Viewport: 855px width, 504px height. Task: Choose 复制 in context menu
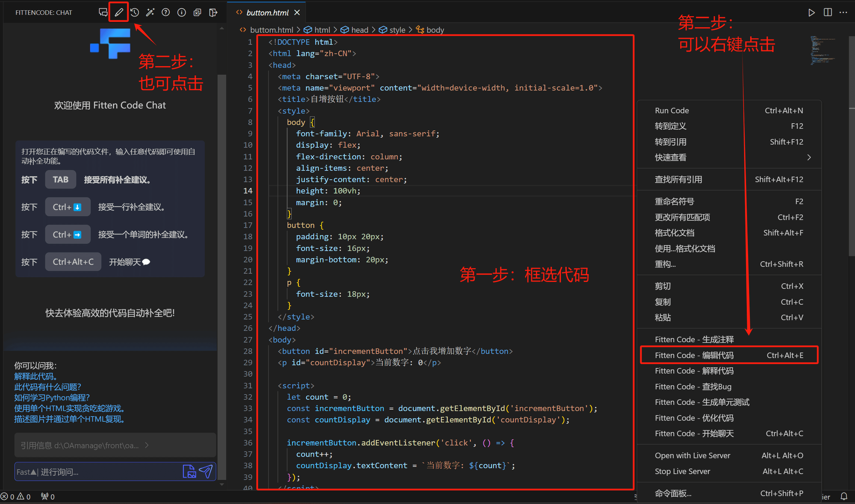pos(729,302)
